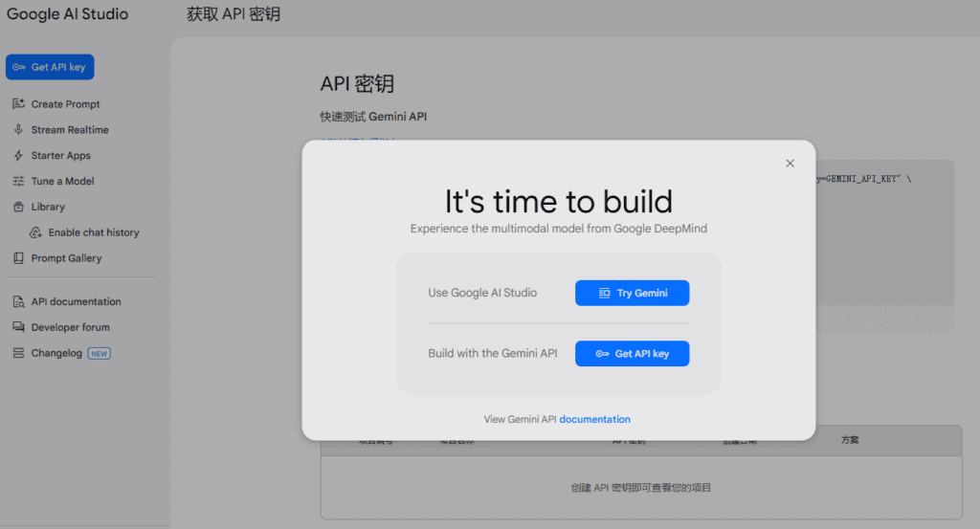
Task: Click the NEW badge beside Changelog
Action: (99, 353)
